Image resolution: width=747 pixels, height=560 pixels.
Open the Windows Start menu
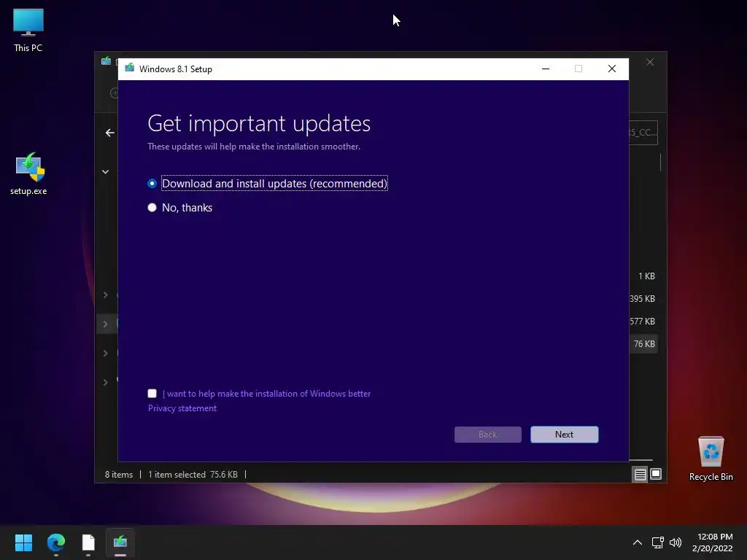[x=23, y=542]
